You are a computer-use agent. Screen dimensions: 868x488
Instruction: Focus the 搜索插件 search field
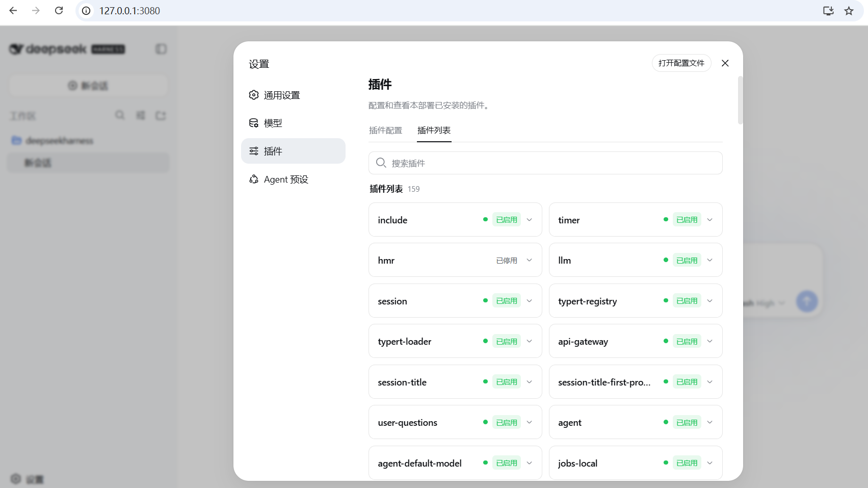click(545, 163)
